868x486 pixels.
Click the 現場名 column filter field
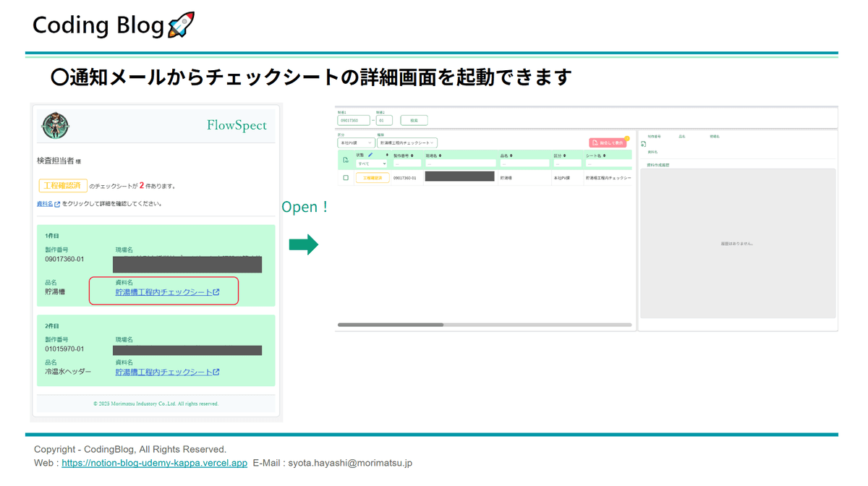(x=460, y=163)
